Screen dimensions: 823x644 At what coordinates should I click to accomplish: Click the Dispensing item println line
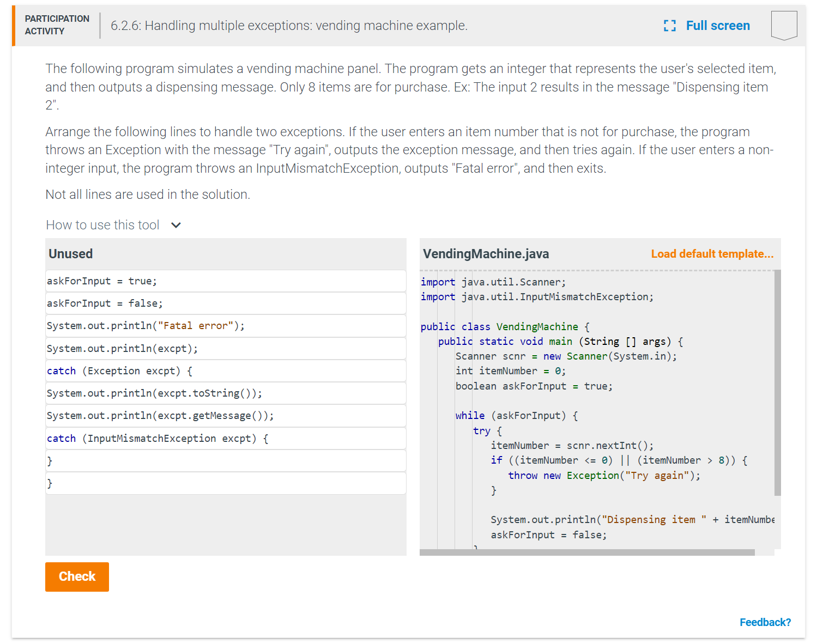coord(632,520)
